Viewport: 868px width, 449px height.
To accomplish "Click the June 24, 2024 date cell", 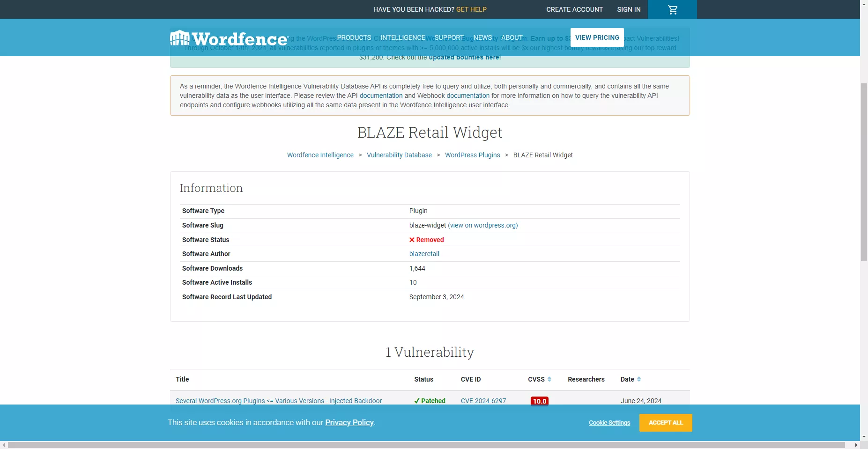I will [641, 401].
